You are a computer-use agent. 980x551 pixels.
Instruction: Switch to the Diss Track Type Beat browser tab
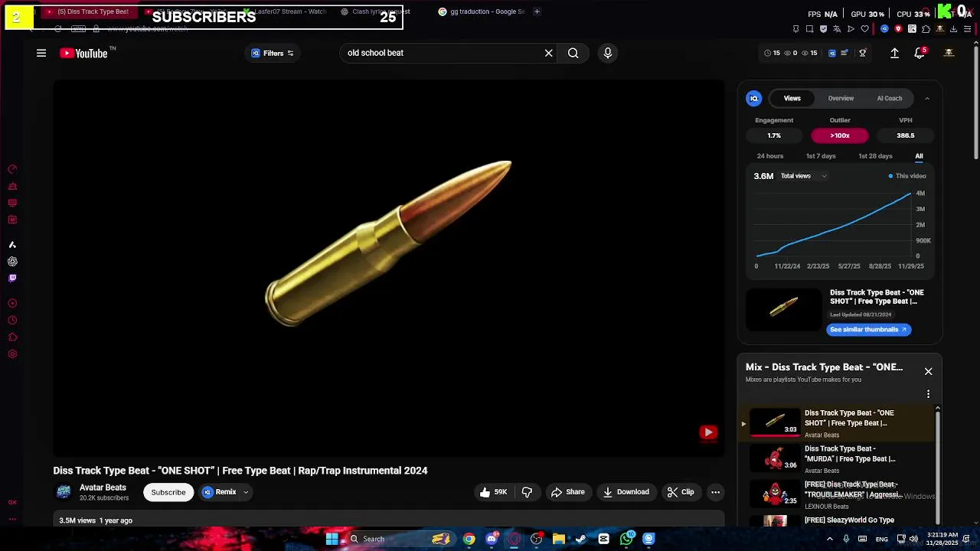[x=89, y=11]
